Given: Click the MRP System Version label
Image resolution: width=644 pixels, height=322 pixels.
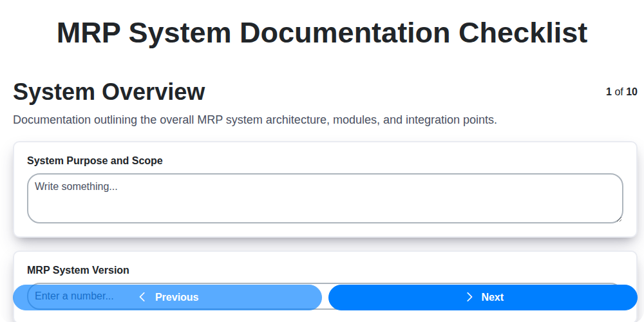Looking at the screenshot, I should [x=78, y=270].
